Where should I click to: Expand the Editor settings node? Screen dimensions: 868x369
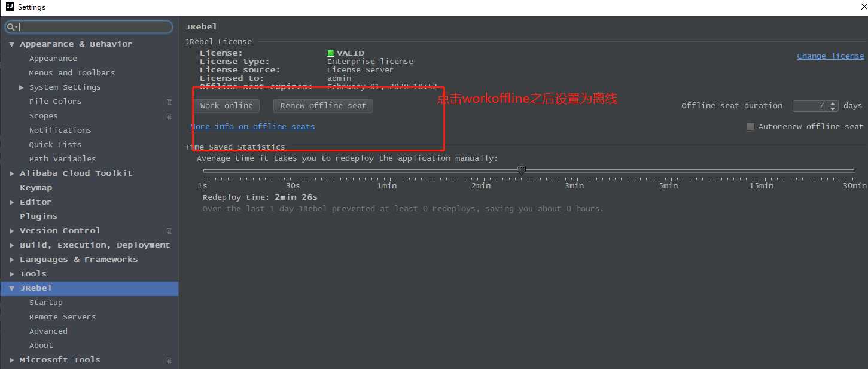[x=12, y=202]
